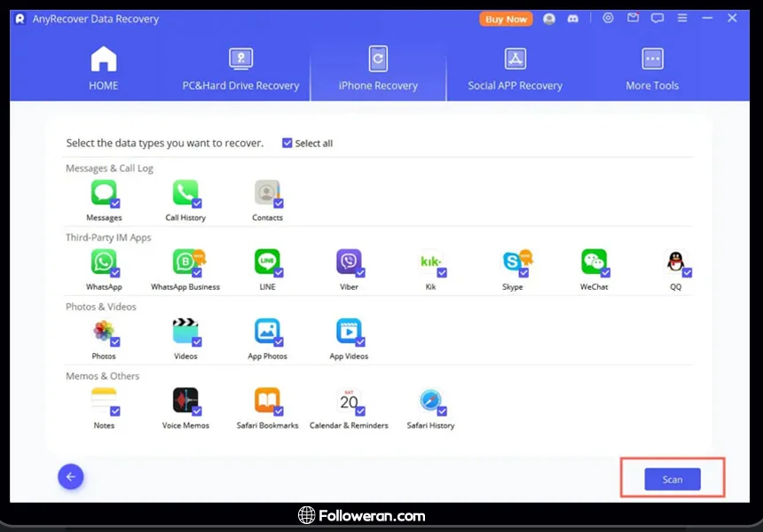Click the orange Buy Now button
This screenshot has height=532, width=763.
click(506, 19)
